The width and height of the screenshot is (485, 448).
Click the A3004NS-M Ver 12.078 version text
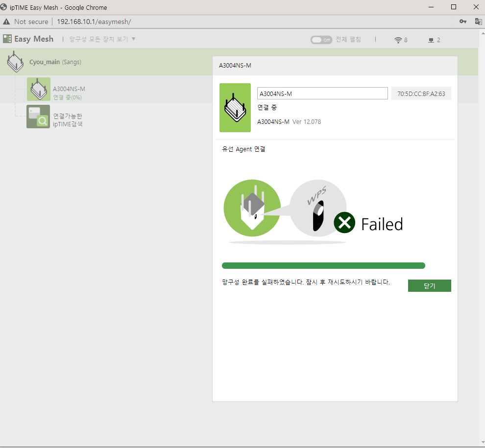[289, 122]
